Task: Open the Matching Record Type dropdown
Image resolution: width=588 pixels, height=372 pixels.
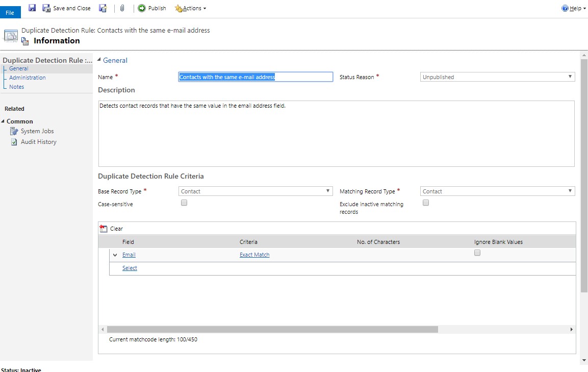Action: tap(497, 191)
